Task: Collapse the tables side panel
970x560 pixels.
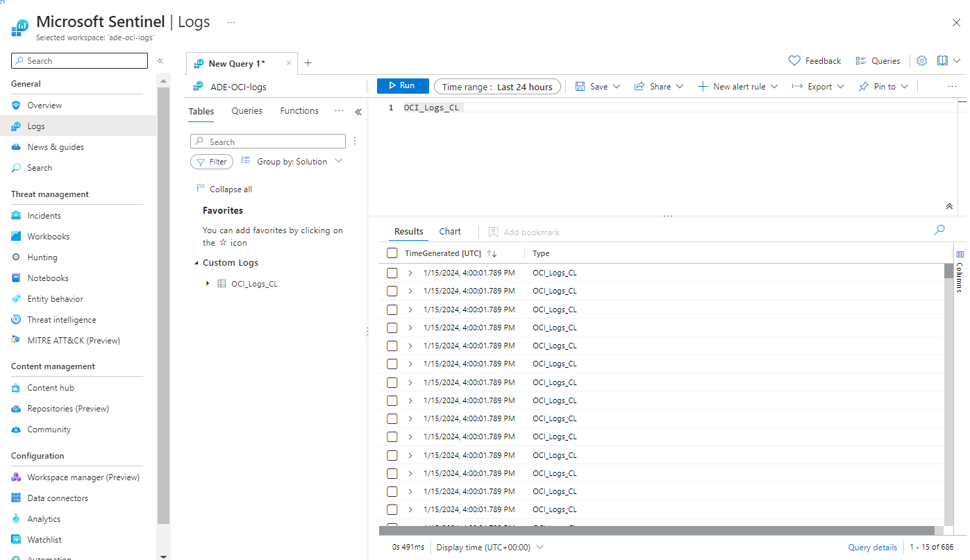Action: (358, 112)
